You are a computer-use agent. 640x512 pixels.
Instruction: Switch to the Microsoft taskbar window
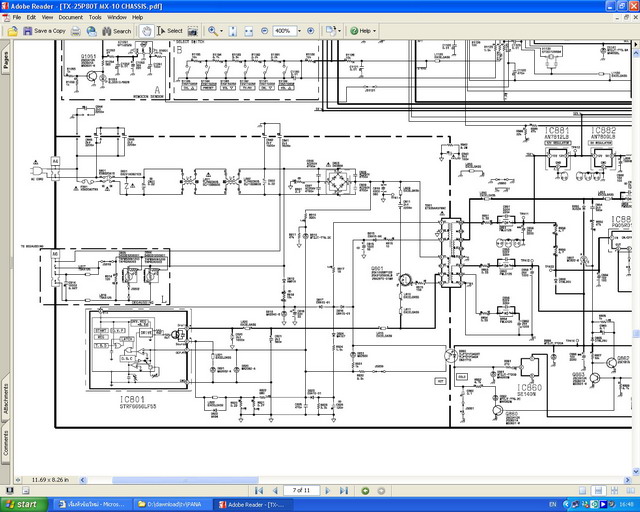tap(92, 505)
